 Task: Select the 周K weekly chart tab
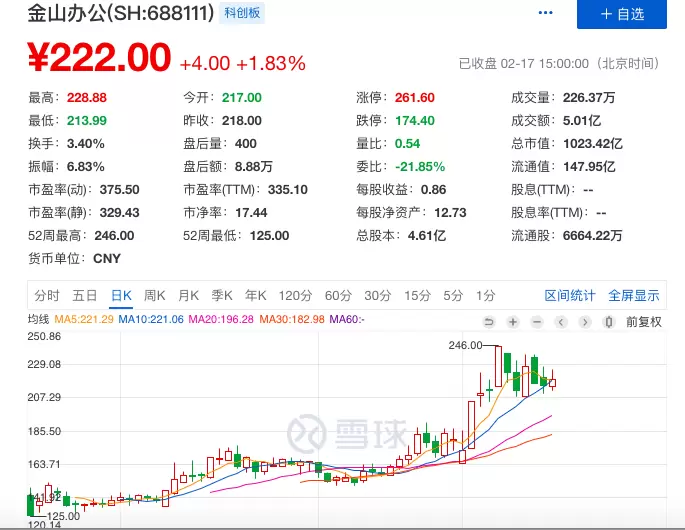154,295
